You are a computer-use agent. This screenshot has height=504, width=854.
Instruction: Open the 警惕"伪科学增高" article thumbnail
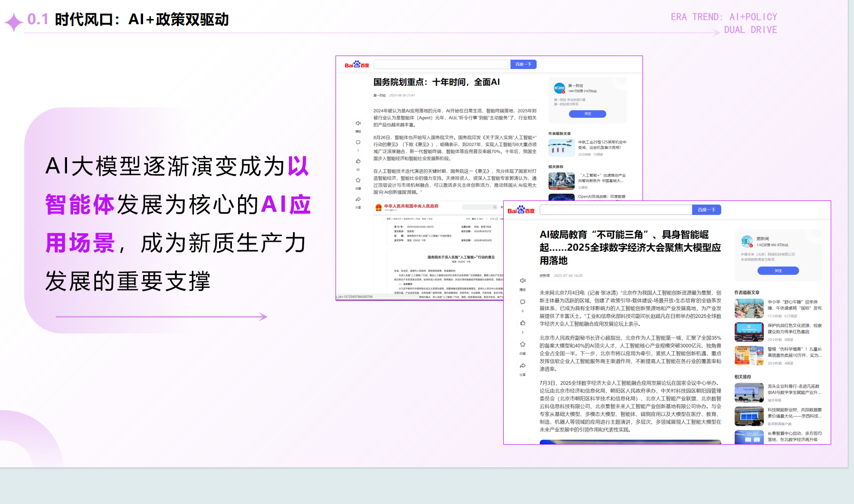pyautogui.click(x=748, y=355)
